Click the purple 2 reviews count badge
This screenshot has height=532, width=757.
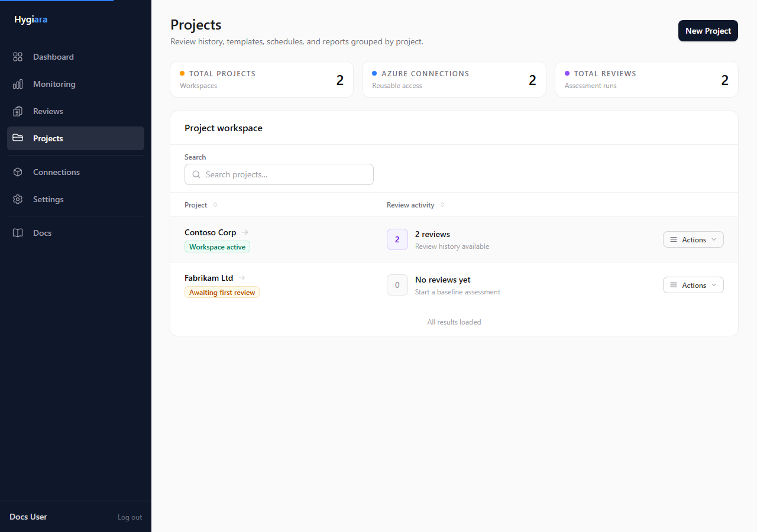(397, 239)
